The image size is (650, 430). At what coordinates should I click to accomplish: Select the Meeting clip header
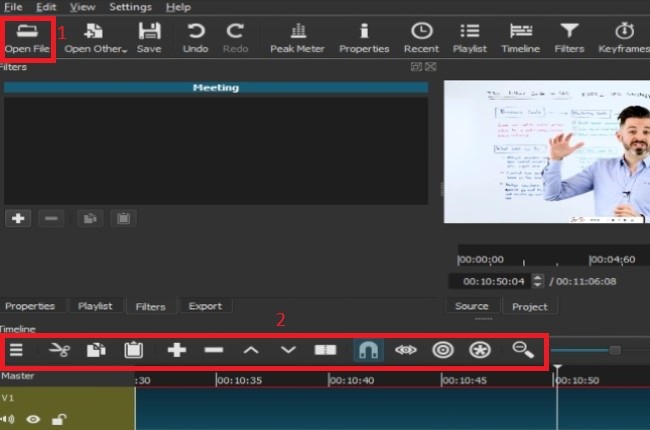[x=216, y=87]
